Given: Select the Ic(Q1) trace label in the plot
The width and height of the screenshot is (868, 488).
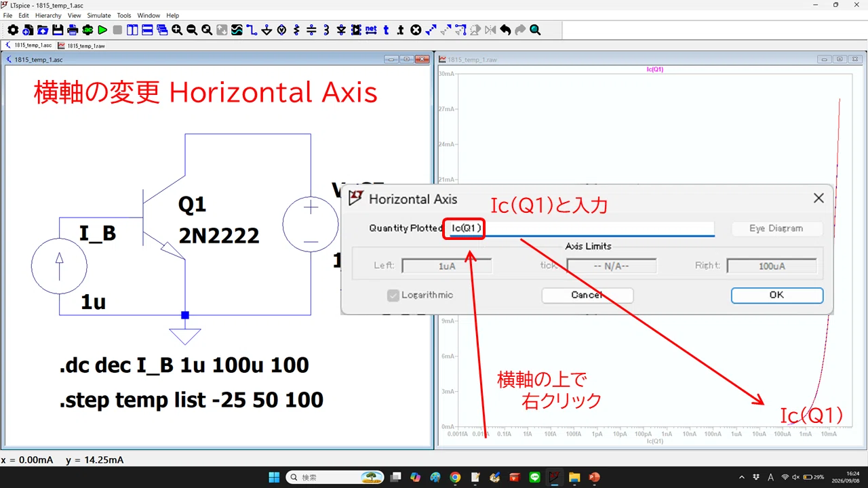Looking at the screenshot, I should (x=655, y=69).
